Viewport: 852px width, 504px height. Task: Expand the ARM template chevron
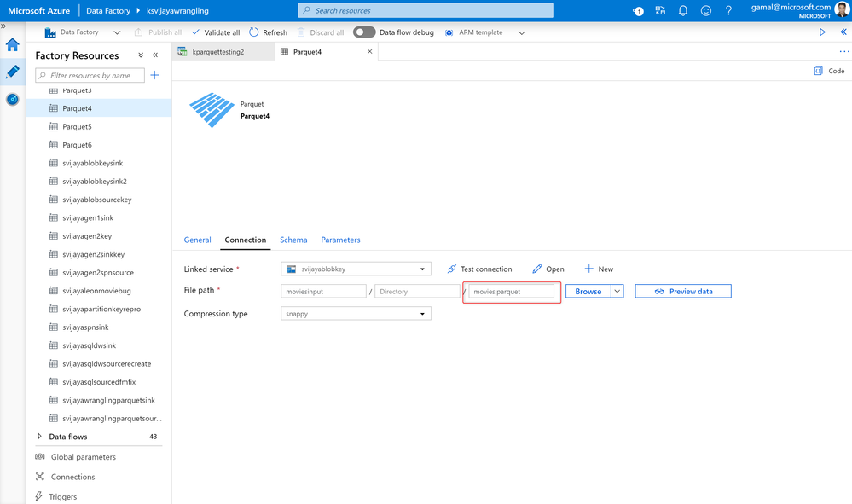click(522, 33)
